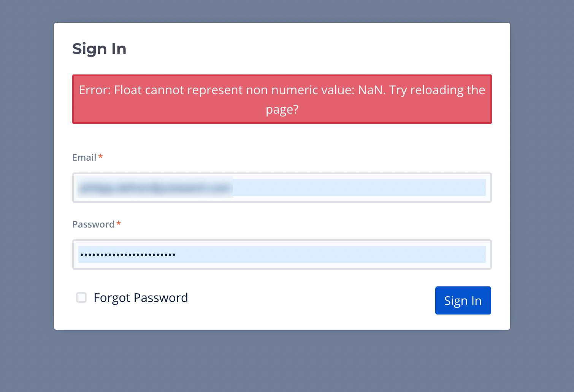The image size is (574, 392).
Task: Click the word "Error:" in the banner
Action: point(95,90)
